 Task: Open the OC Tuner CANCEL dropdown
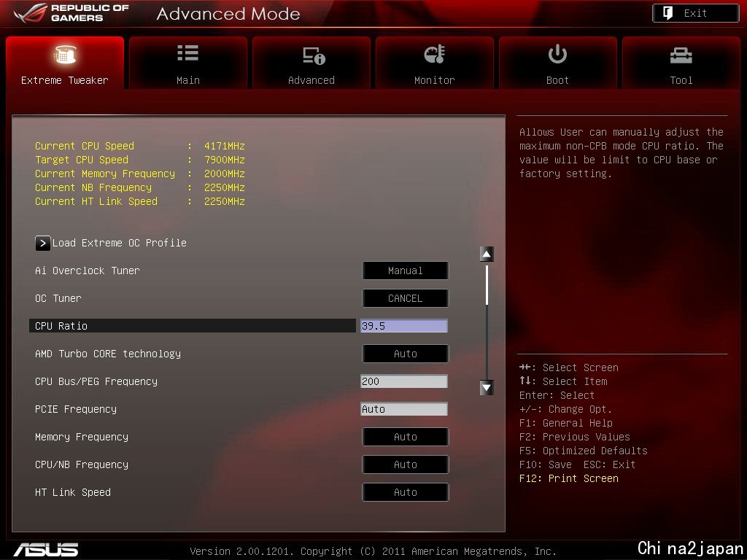(x=406, y=298)
